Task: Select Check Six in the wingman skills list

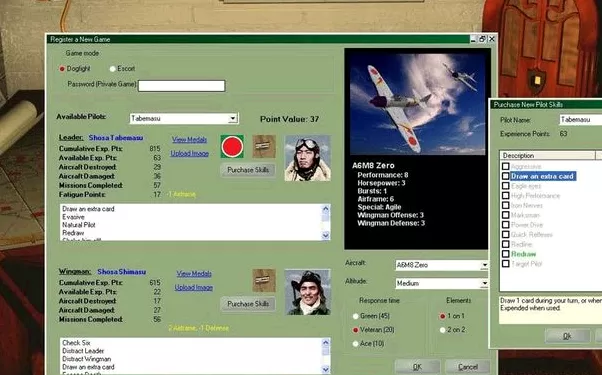Action: click(x=76, y=343)
